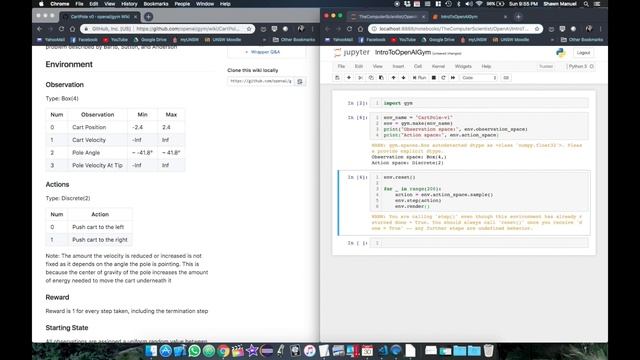Viewport: 640px width, 360px height.
Task: Open iTunes from the Dock
Action: point(310,351)
